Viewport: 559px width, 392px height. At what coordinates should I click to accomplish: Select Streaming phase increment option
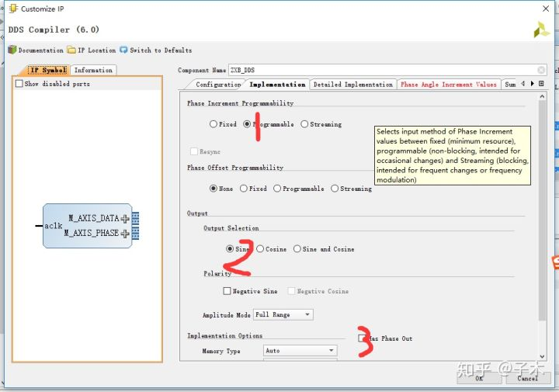coord(304,124)
